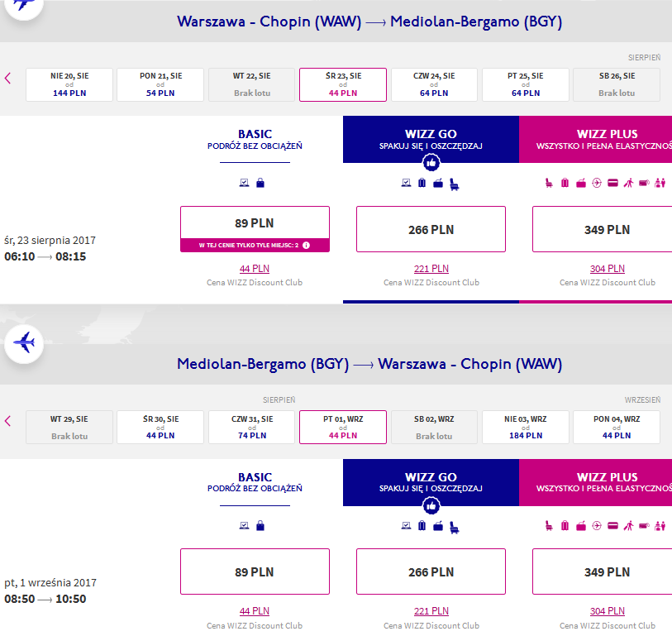Select outbound date NIE 20, SIE for 144 PLN
The image size is (672, 636).
69,84
